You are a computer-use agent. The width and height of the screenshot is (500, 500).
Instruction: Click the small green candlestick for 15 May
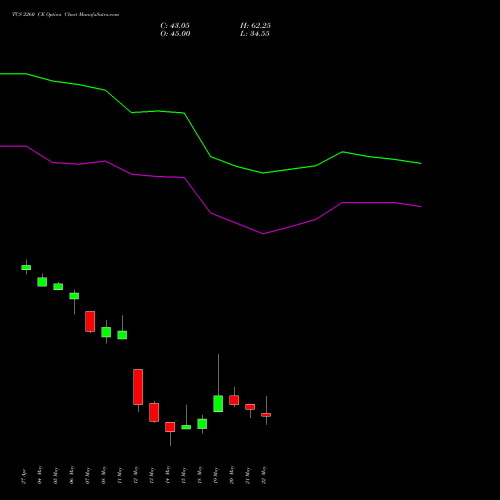pos(186,427)
